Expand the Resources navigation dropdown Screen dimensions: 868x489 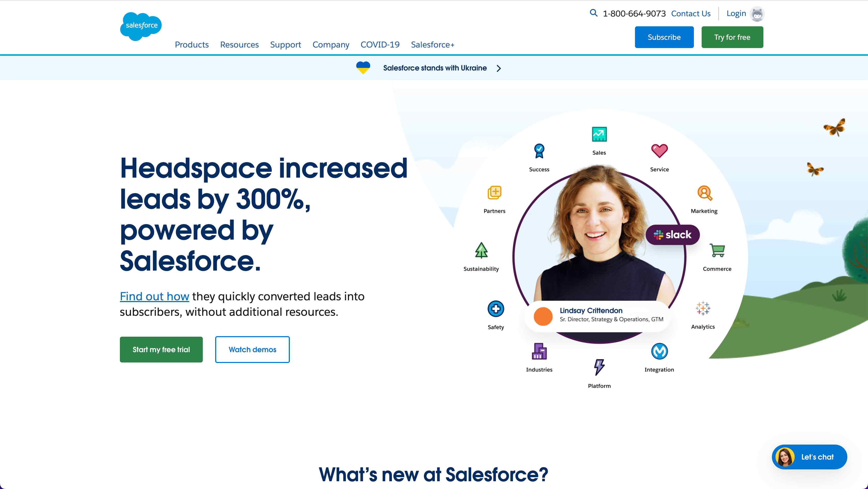coord(239,45)
